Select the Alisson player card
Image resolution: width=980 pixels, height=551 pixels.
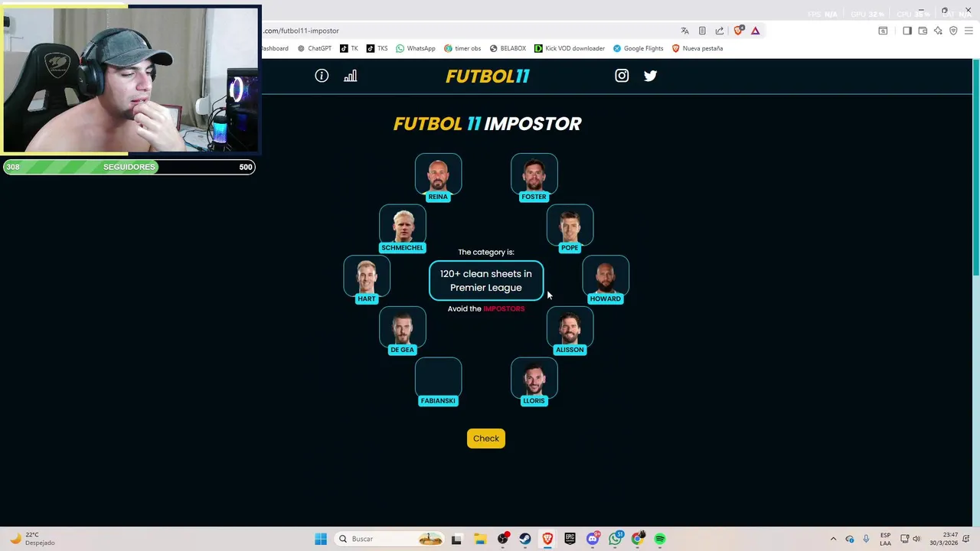[x=570, y=331]
